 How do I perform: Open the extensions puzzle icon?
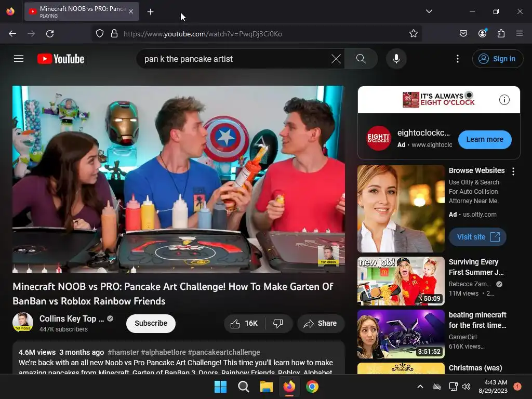tap(501, 33)
